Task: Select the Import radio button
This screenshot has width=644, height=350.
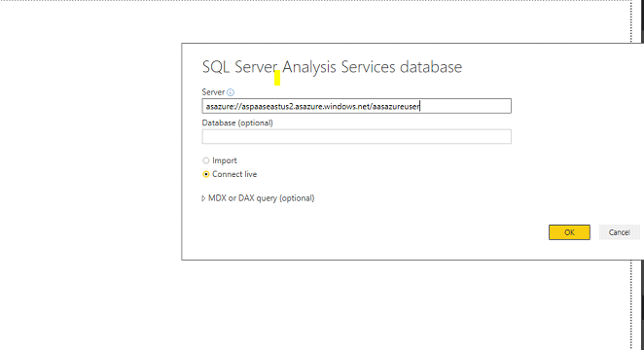Action: 206,160
